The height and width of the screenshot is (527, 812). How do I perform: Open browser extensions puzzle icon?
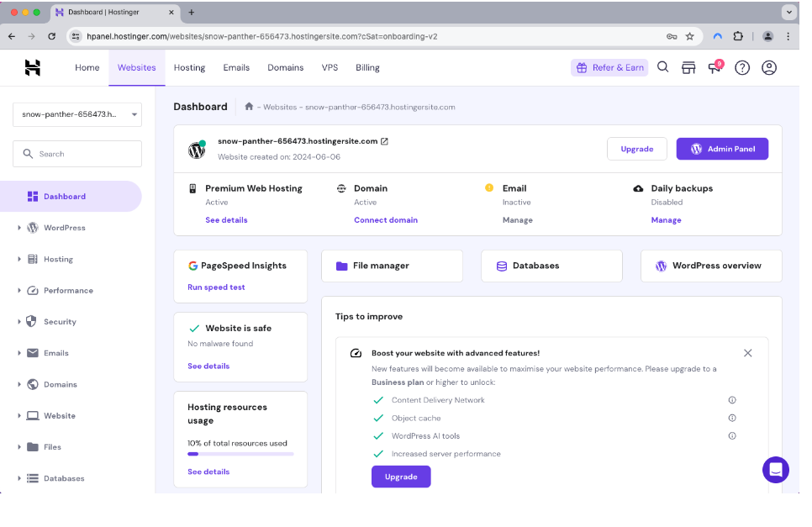coord(738,36)
